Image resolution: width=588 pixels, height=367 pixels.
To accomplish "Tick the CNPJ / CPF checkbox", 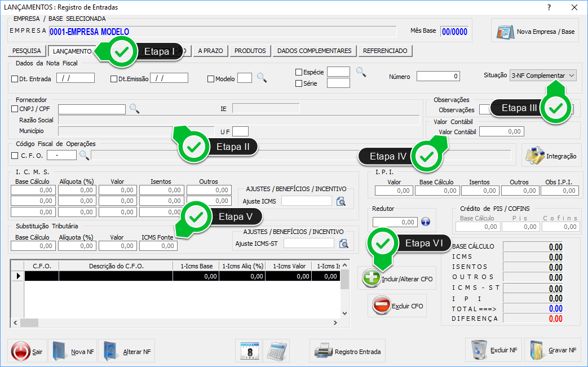I will tap(15, 109).
